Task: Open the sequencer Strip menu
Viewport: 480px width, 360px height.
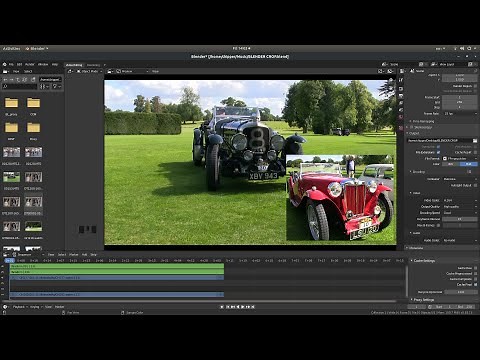Action: tap(94, 255)
